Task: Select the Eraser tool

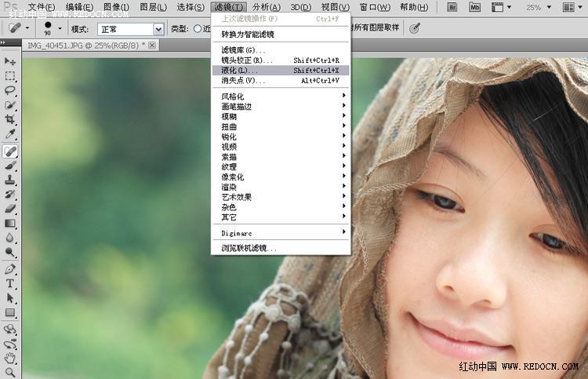Action: pos(10,209)
